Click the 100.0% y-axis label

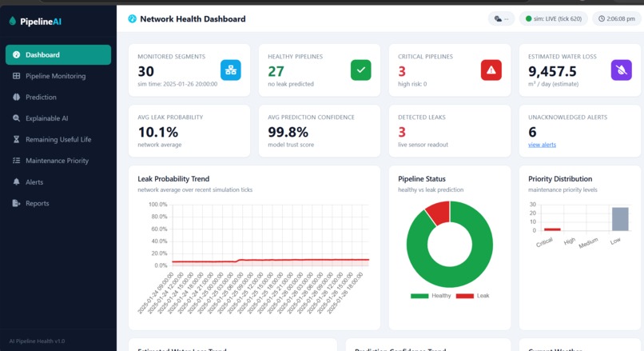[157, 204]
